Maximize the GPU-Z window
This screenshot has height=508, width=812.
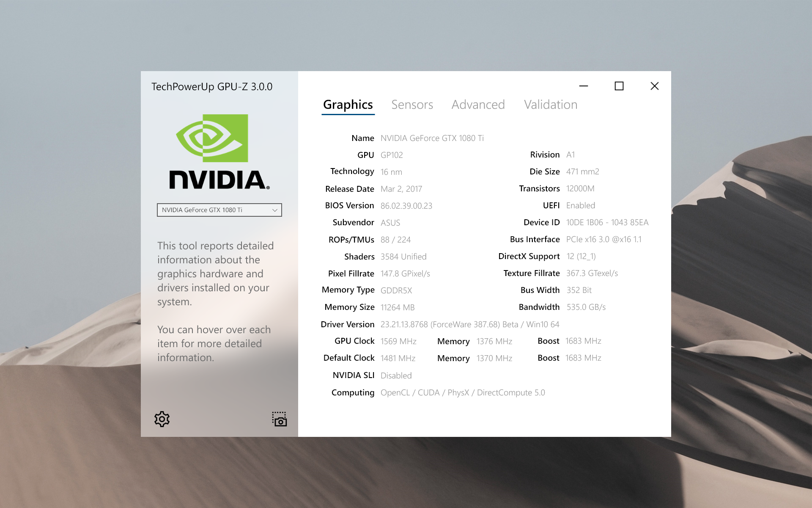(619, 86)
